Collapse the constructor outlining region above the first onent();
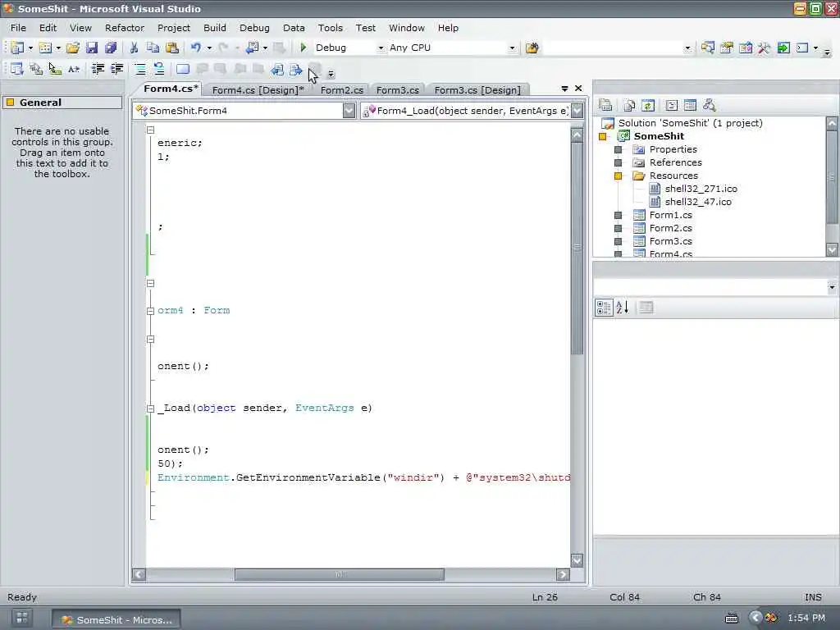This screenshot has height=630, width=840. tap(151, 339)
